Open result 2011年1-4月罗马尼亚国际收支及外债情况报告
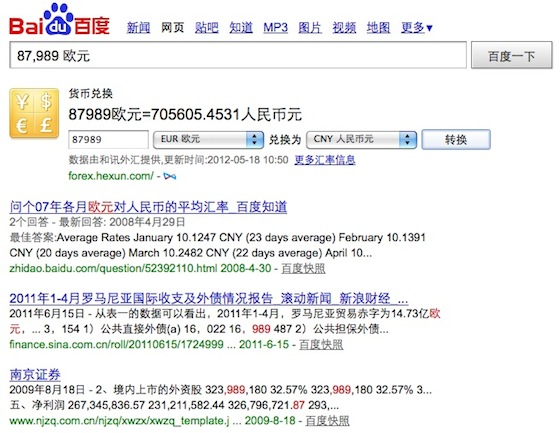 pos(209,298)
